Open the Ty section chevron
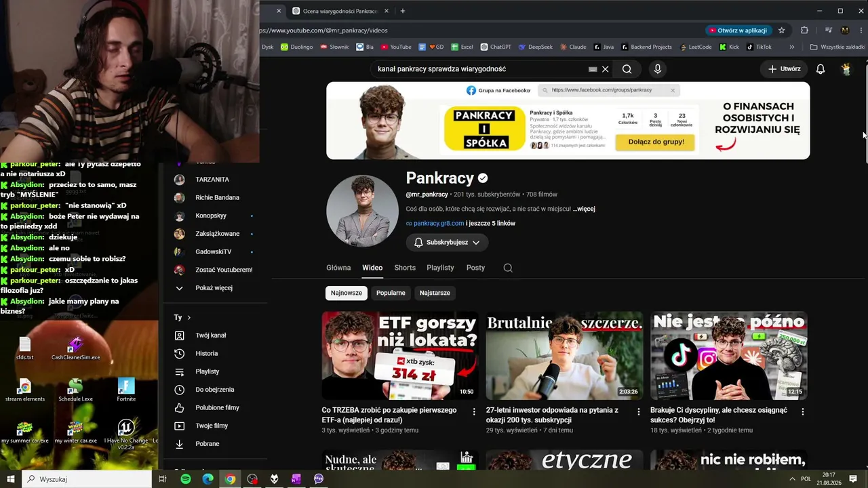The width and height of the screenshot is (868, 488). coord(189,317)
